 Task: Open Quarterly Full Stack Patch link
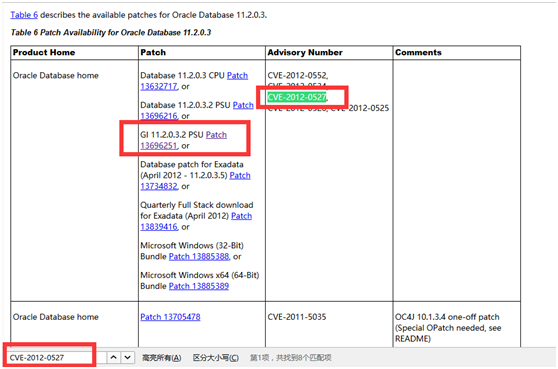click(x=241, y=216)
